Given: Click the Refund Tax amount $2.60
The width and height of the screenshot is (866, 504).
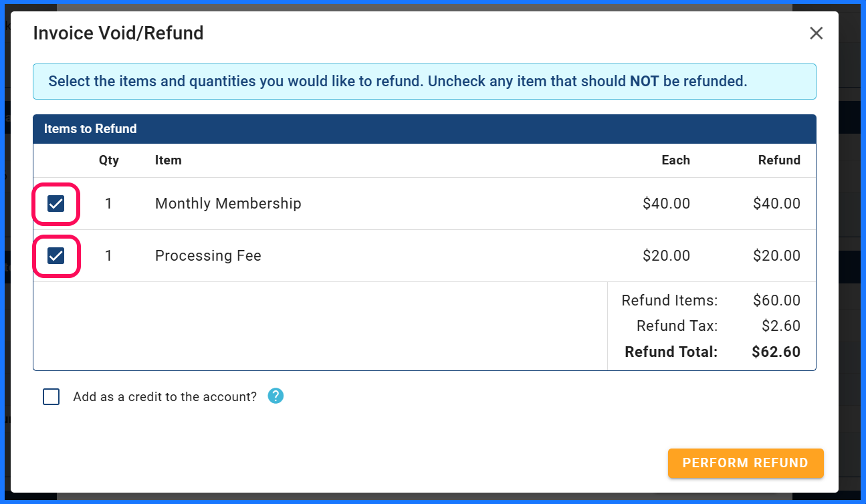Looking at the screenshot, I should (x=781, y=326).
